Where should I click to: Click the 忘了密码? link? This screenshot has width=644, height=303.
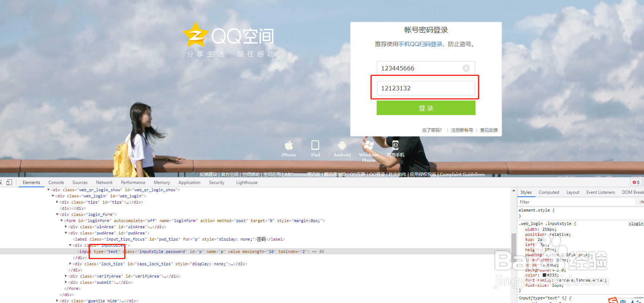pyautogui.click(x=432, y=130)
